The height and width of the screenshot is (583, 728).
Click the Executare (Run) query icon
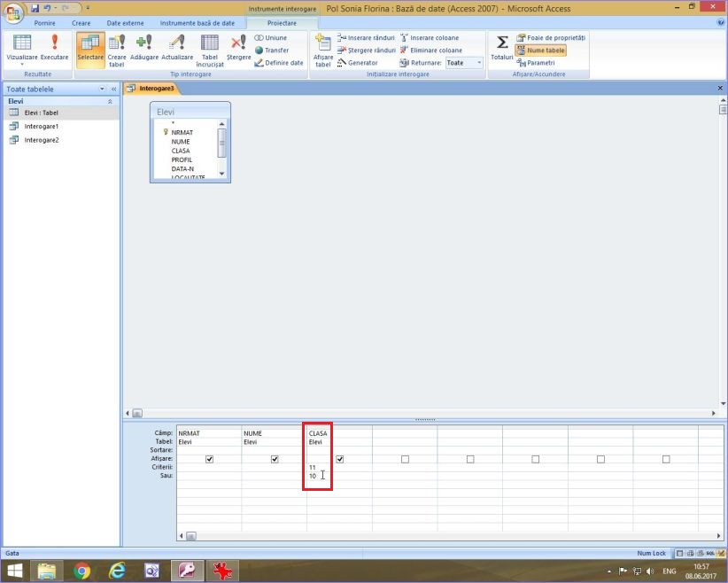54,48
